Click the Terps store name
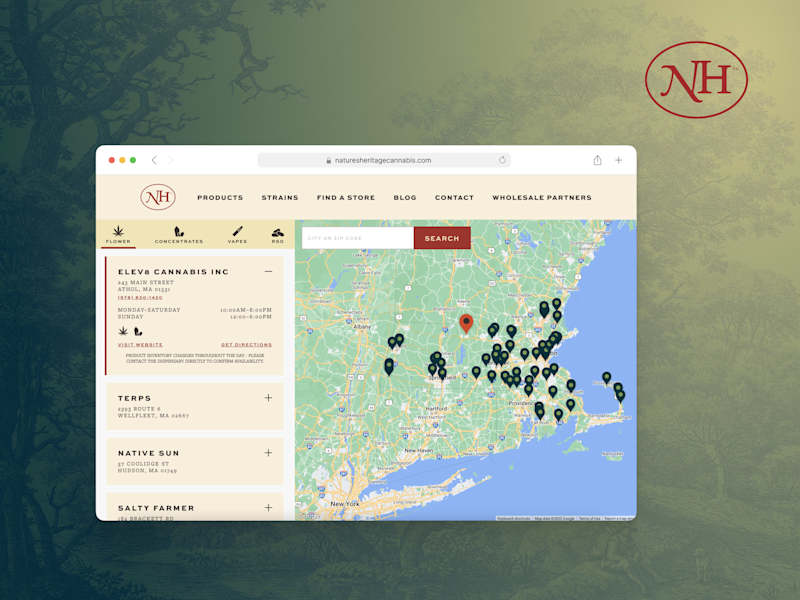Viewport: 800px width, 600px height. (x=134, y=398)
